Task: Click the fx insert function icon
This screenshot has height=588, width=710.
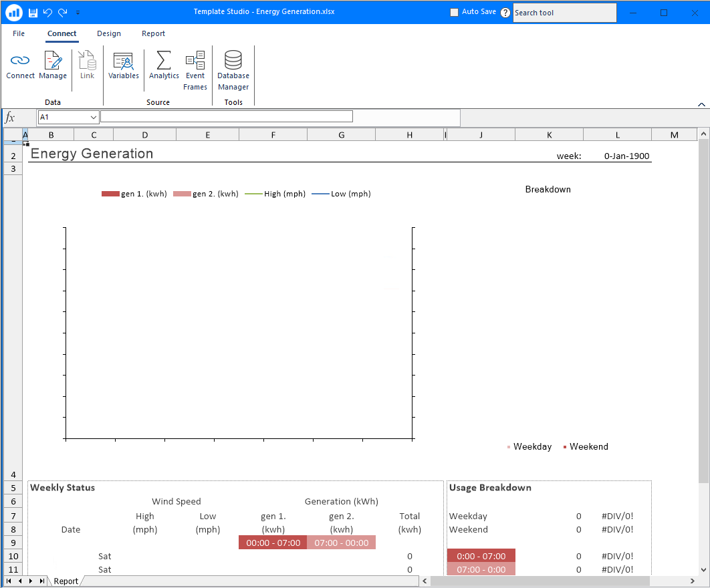Action: [x=10, y=117]
